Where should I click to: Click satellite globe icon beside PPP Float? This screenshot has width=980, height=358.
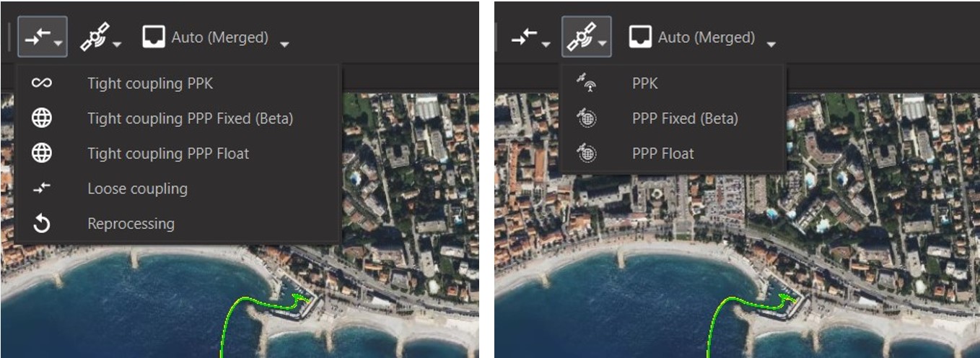586,153
